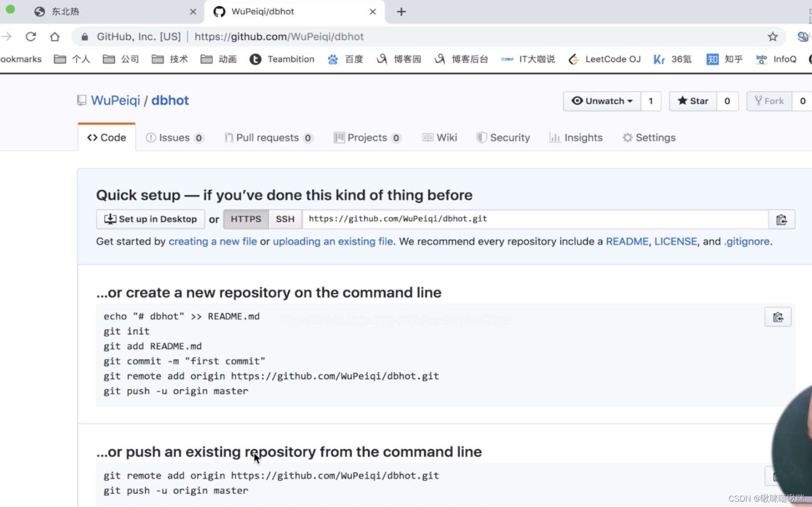812x507 pixels.
Task: Switch to the Pull requests tab
Action: [269, 138]
